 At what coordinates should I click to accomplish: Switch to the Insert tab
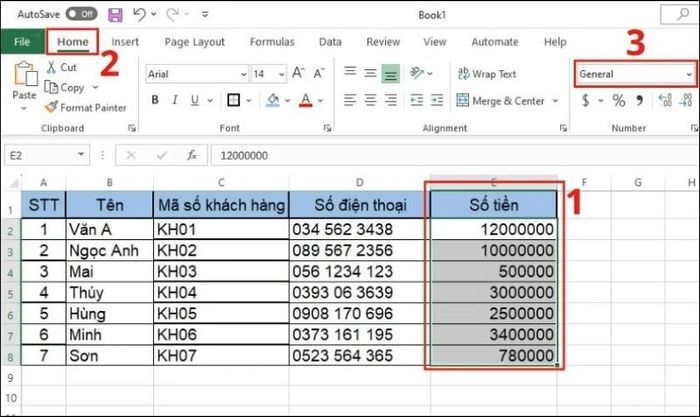pyautogui.click(x=125, y=42)
